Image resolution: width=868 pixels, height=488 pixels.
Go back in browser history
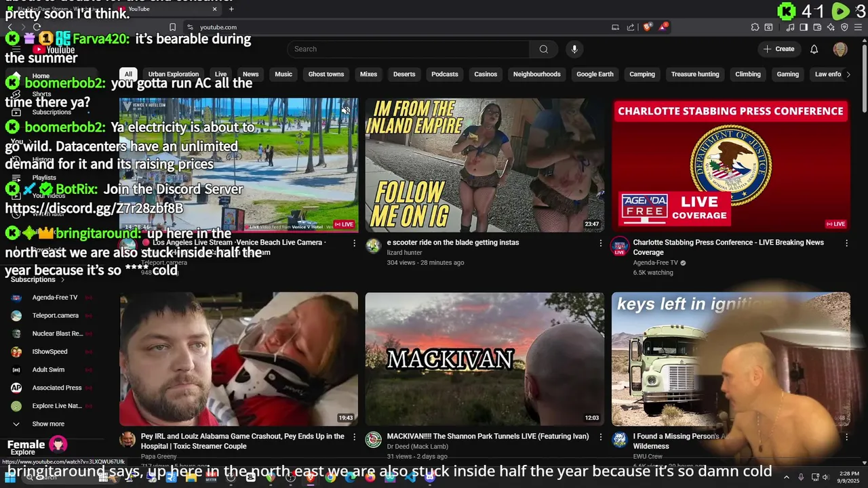point(9,27)
